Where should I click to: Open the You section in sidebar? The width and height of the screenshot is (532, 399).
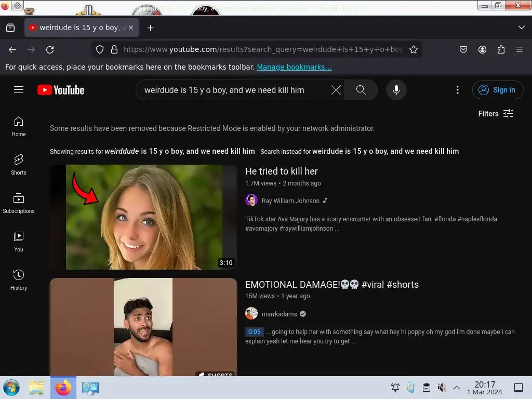click(19, 242)
